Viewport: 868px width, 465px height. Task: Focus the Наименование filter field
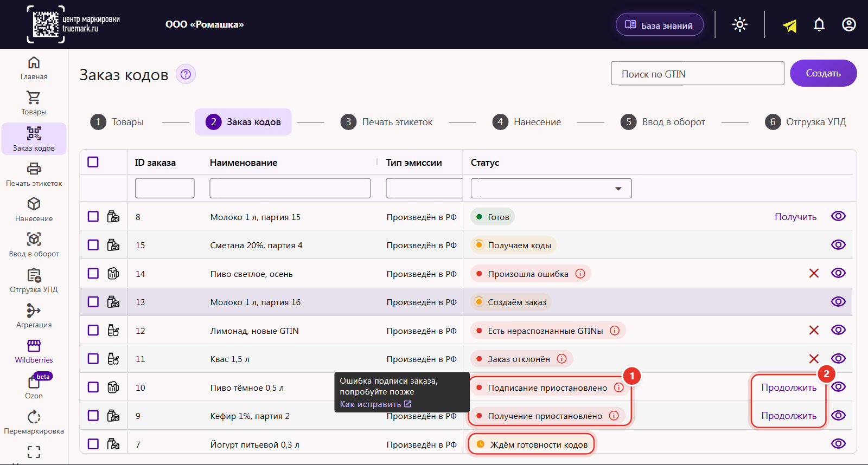(290, 188)
